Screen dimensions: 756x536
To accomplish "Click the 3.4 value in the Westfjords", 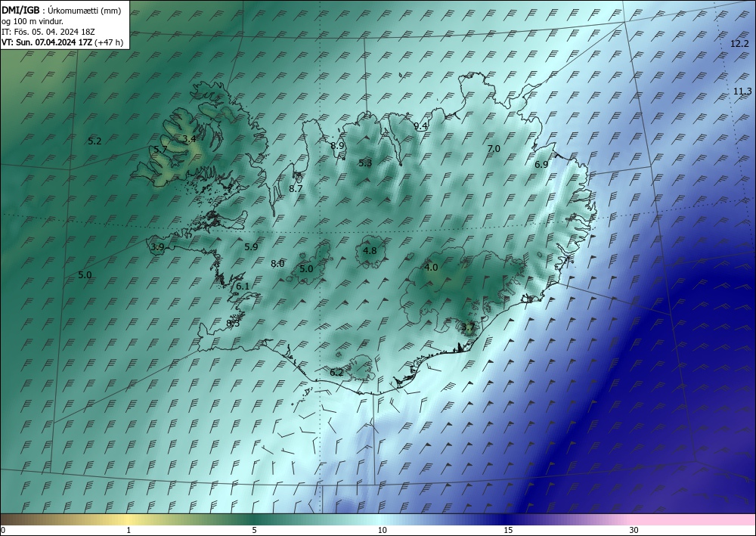I will pos(189,139).
